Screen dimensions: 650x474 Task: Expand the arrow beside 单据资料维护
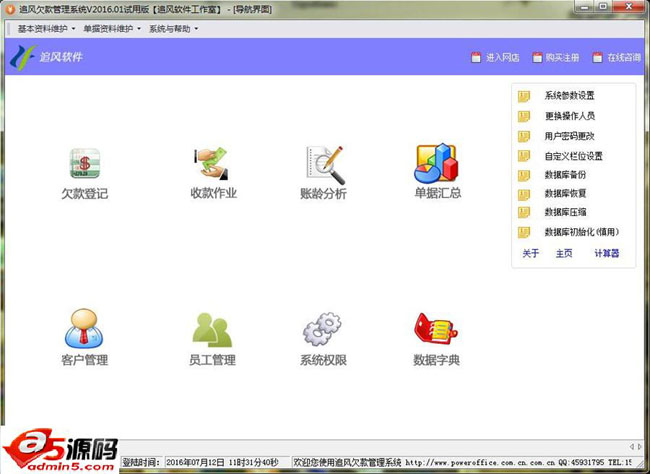(x=139, y=29)
